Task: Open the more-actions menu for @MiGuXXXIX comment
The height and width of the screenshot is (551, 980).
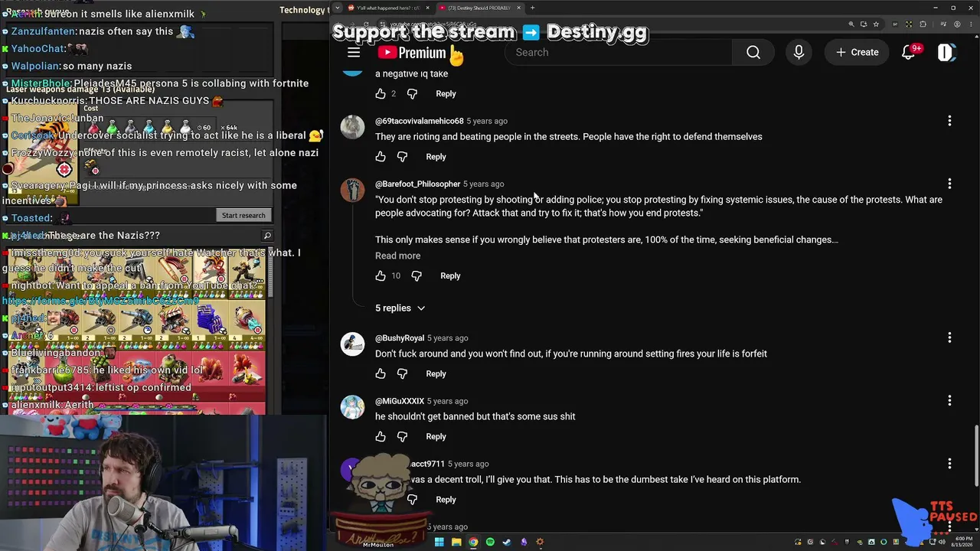Action: click(949, 400)
